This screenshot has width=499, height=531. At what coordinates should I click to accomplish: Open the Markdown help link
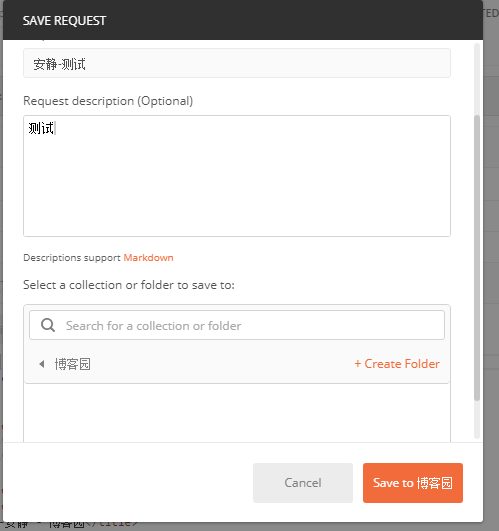[x=148, y=258]
